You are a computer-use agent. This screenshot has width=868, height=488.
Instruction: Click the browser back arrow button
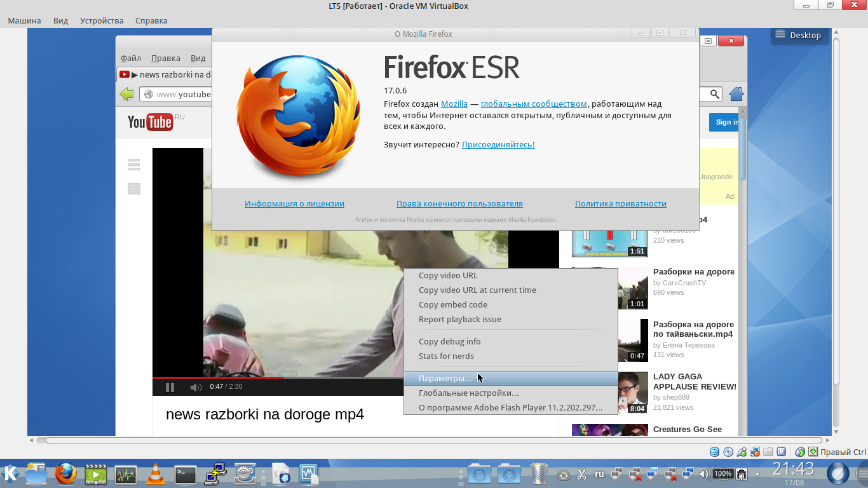[x=126, y=94]
